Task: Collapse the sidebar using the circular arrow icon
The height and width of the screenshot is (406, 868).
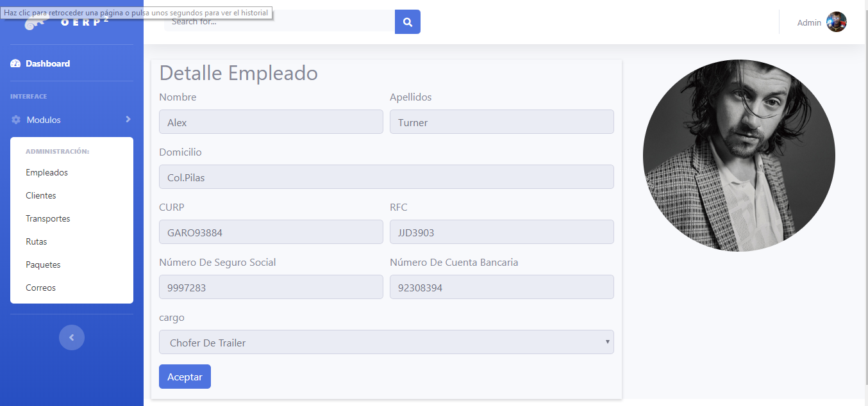Action: point(71,337)
